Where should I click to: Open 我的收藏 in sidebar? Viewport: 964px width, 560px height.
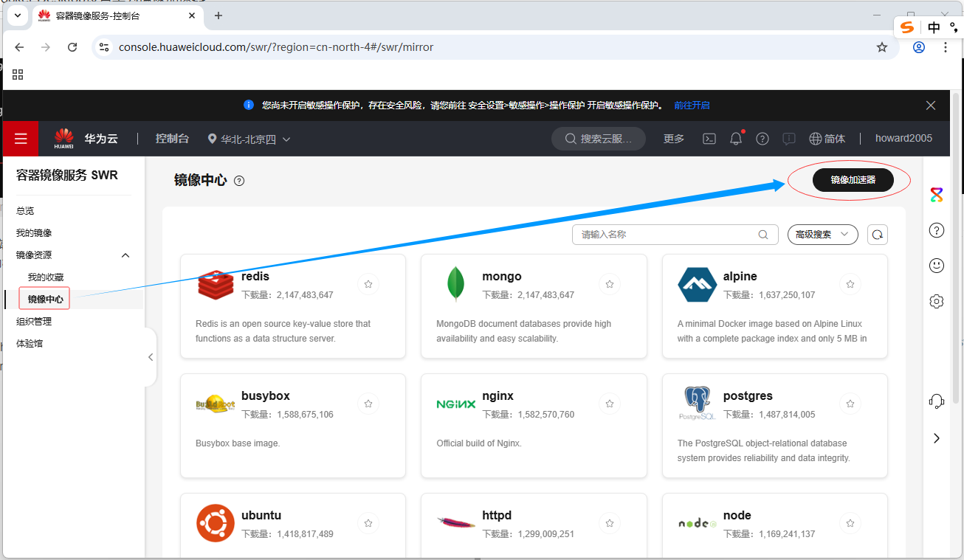[46, 277]
